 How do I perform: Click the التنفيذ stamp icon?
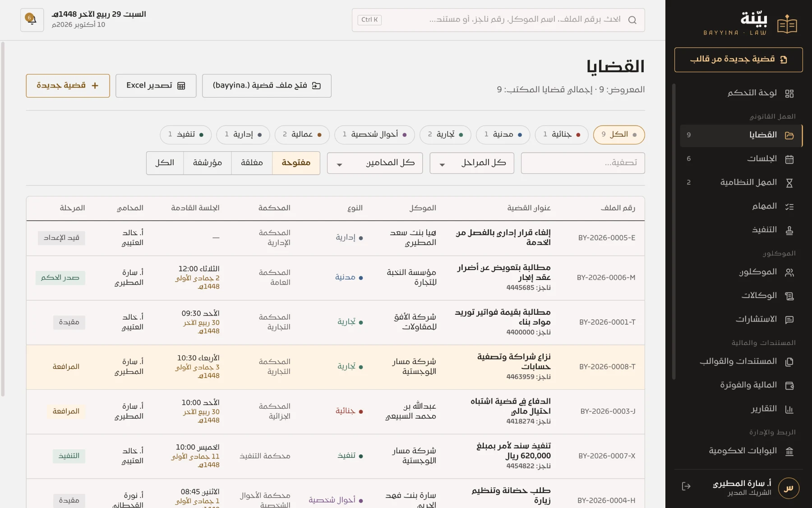click(789, 230)
